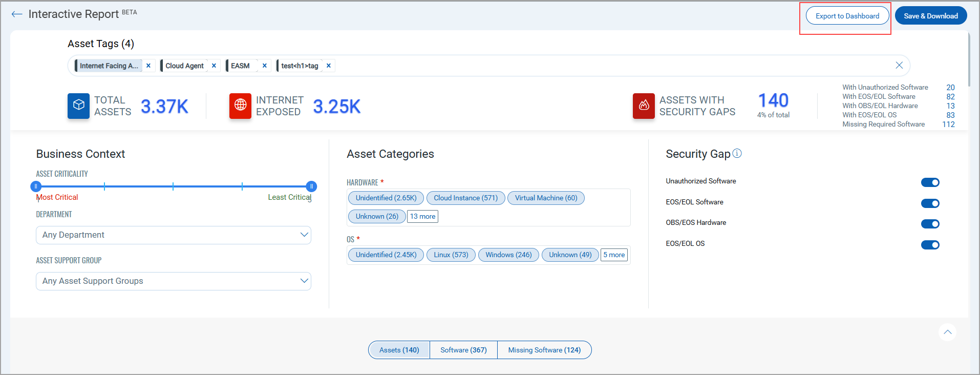The height and width of the screenshot is (375, 980).
Task: Remove the test<h1>tag tag
Action: [x=329, y=66]
